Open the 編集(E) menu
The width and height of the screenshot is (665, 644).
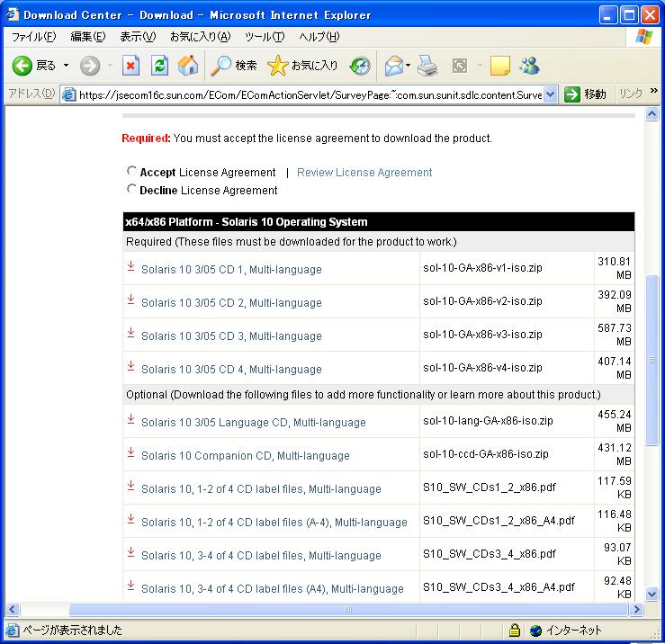[88, 37]
